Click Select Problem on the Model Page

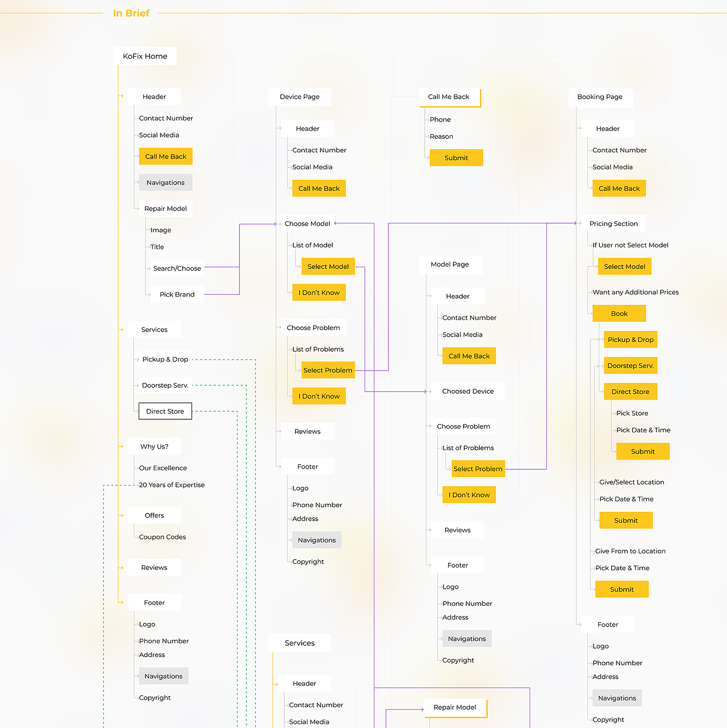coord(478,469)
